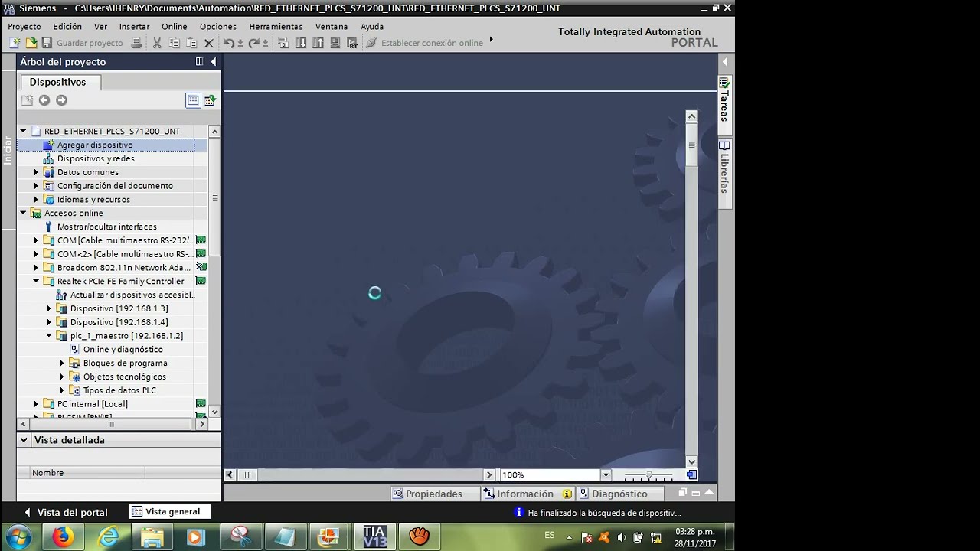
Task: Open the Herramientas menu
Action: (x=276, y=26)
